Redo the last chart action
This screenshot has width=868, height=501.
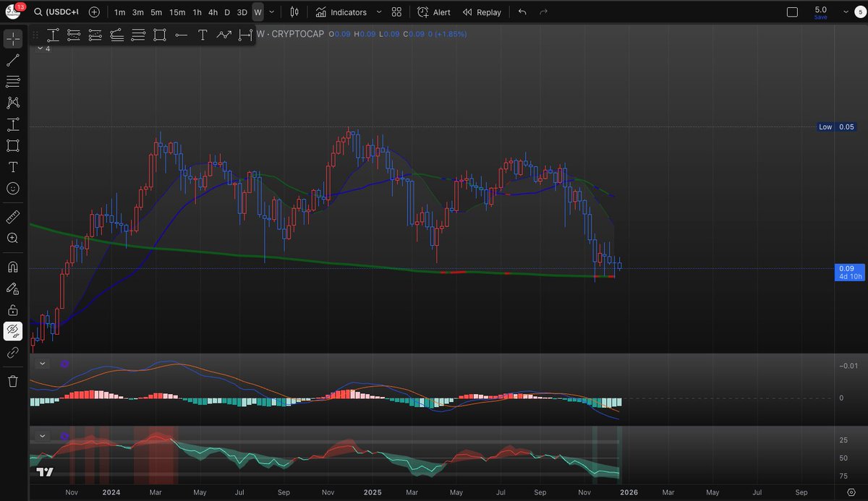pyautogui.click(x=543, y=12)
